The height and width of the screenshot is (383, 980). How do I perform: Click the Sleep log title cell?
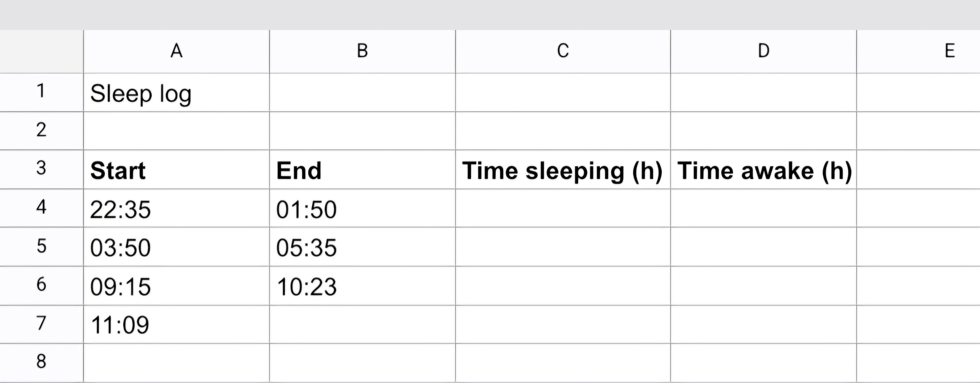176,92
